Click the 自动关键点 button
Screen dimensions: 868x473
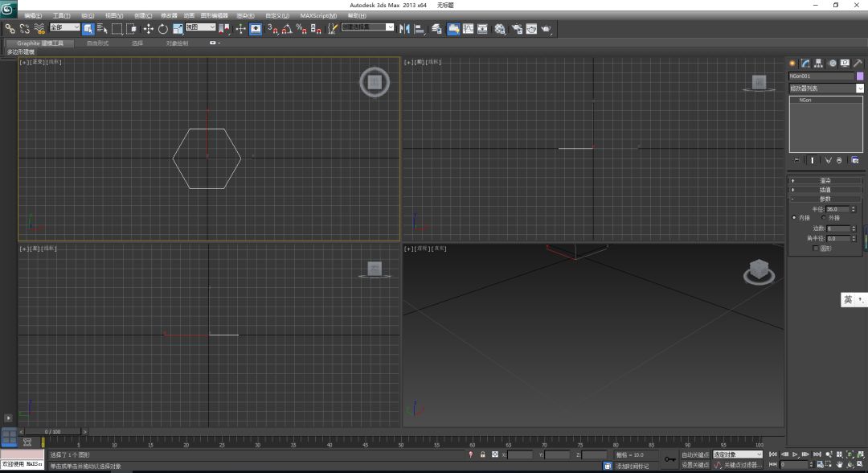click(x=695, y=454)
